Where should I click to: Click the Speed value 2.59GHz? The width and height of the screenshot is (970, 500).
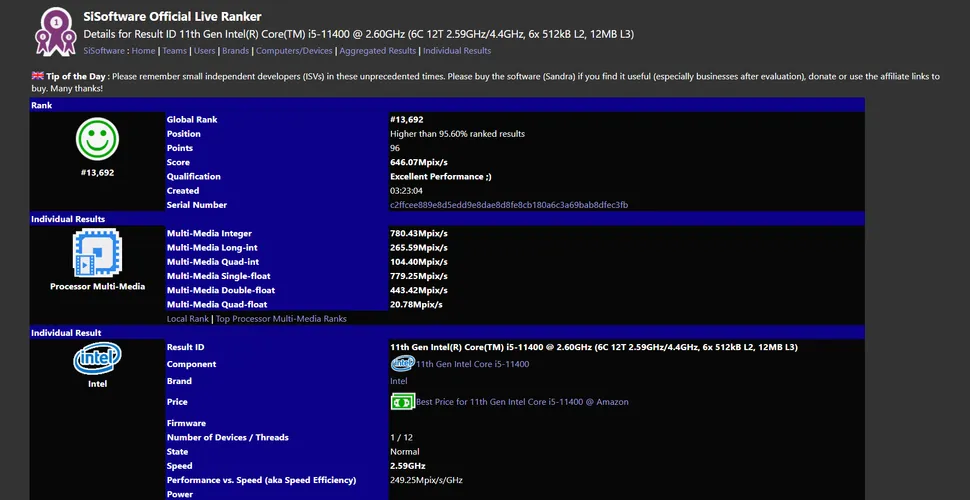coord(408,466)
